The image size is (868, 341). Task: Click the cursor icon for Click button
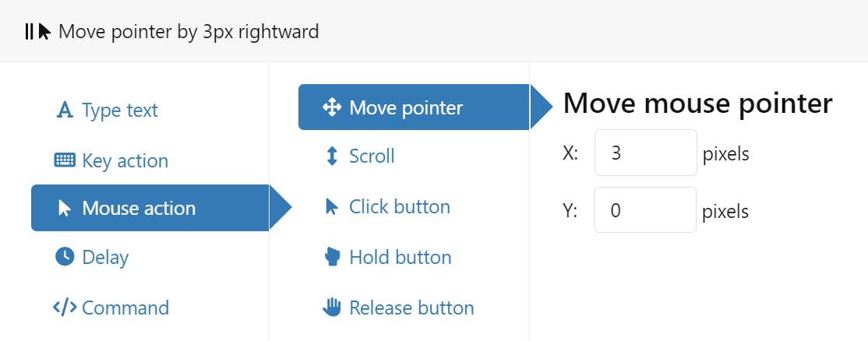point(332,207)
